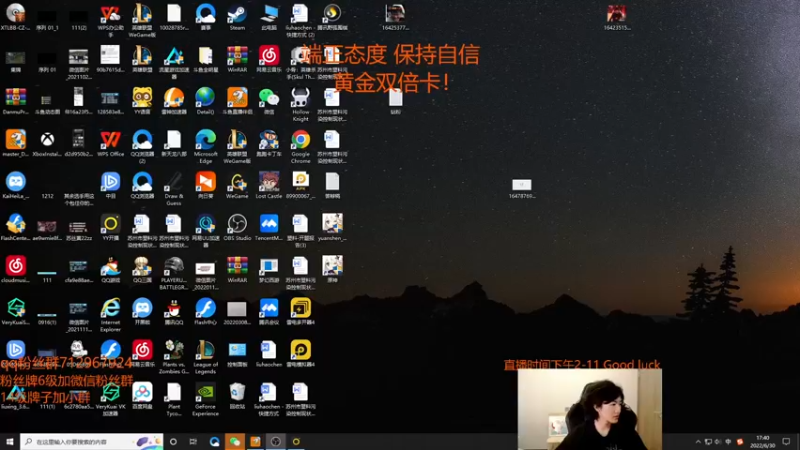This screenshot has height=450, width=800.
Task: Launch the 原神 (Genshin) shortcut
Action: 332,270
